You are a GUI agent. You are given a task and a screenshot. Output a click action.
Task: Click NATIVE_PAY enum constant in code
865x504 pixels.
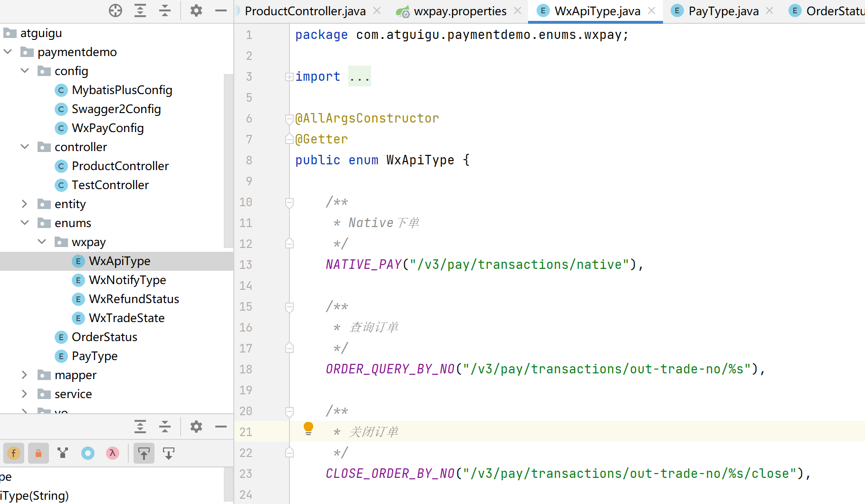[364, 265]
